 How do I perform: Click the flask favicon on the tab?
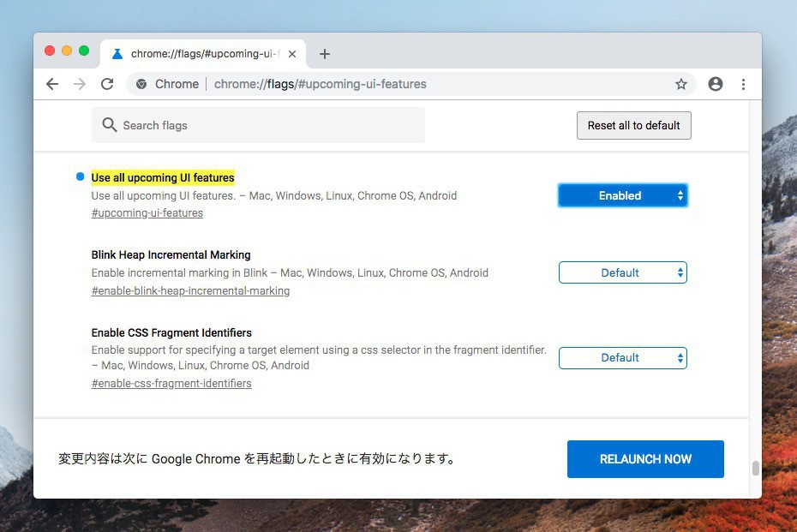tap(117, 54)
